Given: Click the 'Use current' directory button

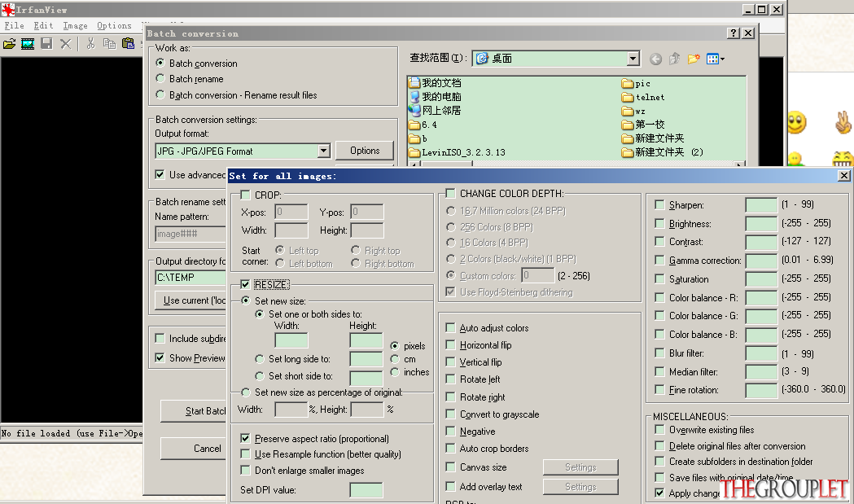Looking at the screenshot, I should point(191,300).
